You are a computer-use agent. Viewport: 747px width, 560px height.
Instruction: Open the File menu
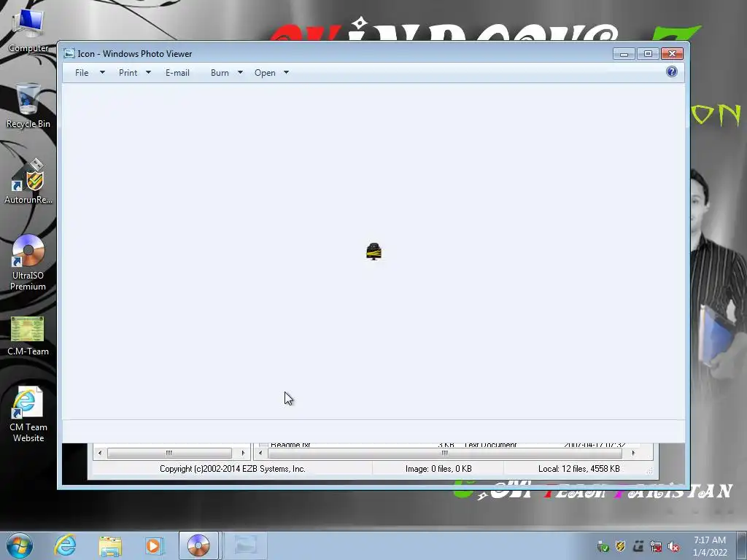pos(82,73)
